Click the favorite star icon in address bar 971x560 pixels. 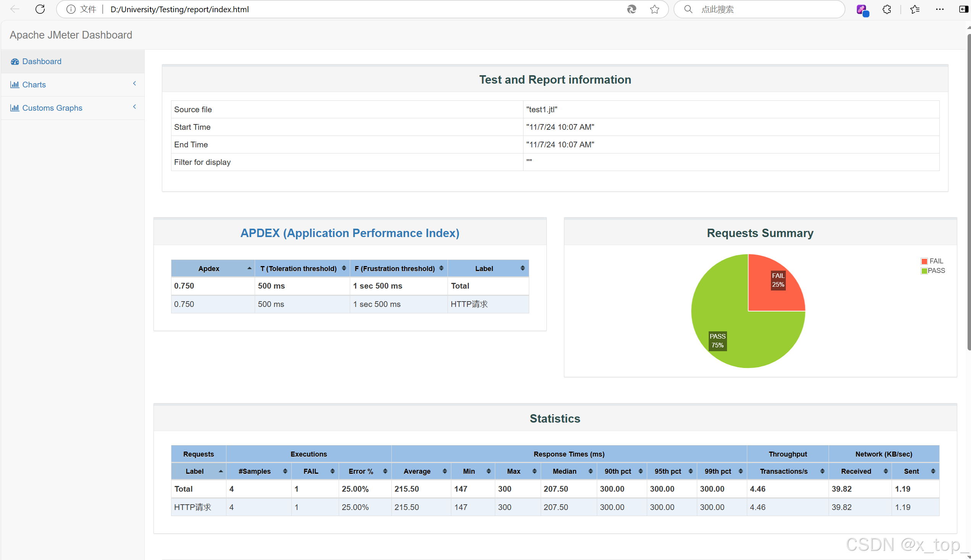click(654, 9)
